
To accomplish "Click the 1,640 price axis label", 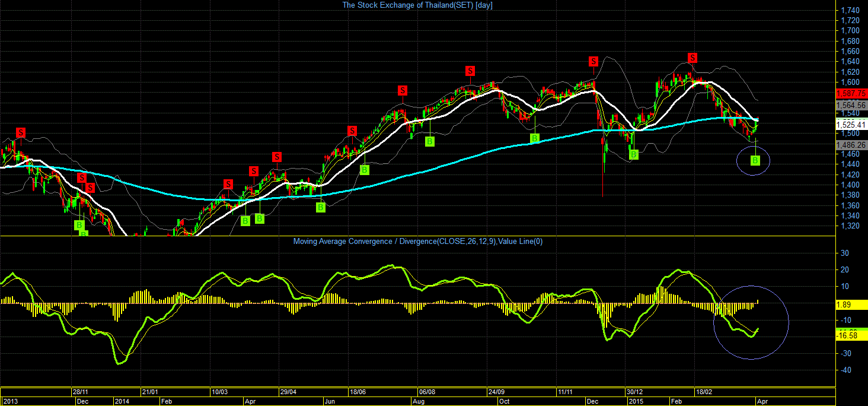I will point(850,62).
